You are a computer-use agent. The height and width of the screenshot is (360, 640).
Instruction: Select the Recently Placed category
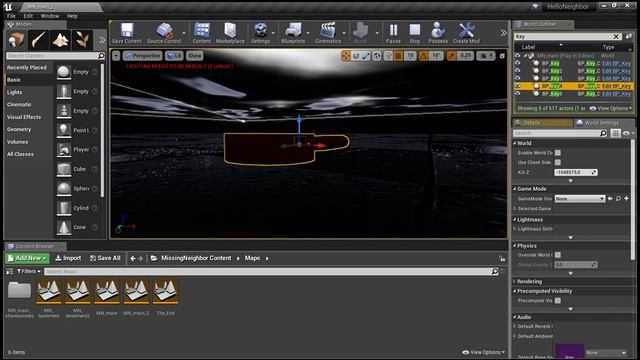(x=27, y=67)
